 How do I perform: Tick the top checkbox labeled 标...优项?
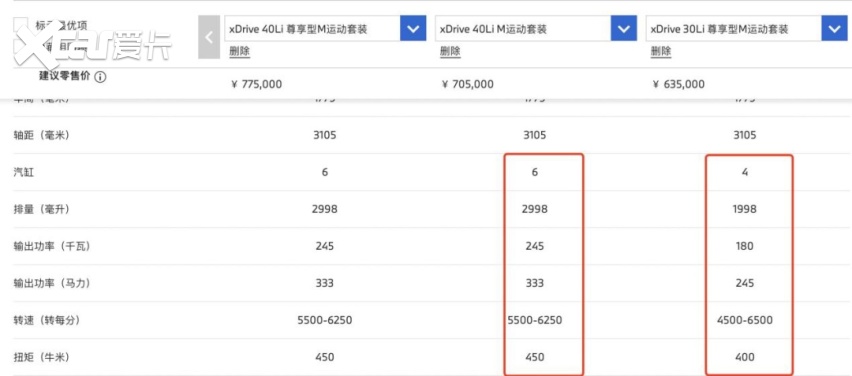21,24
